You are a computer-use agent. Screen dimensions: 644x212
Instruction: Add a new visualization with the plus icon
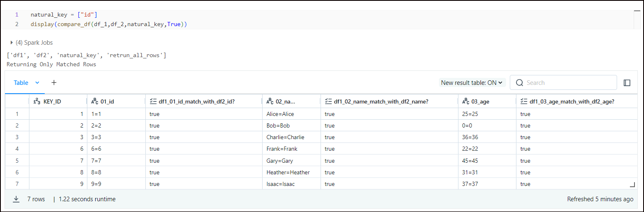(x=54, y=82)
